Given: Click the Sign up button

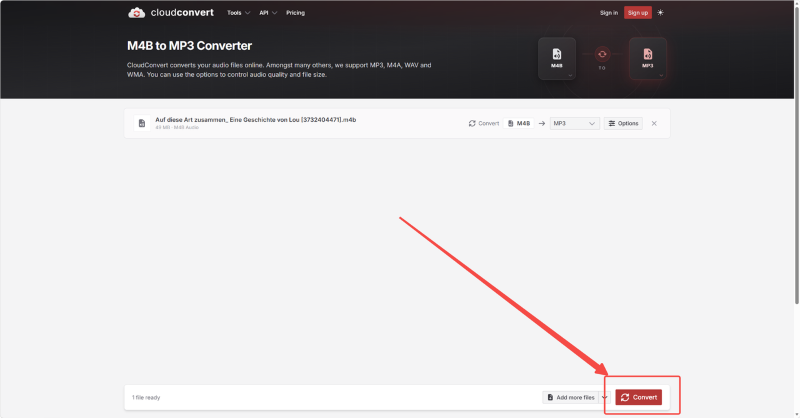Looking at the screenshot, I should [x=638, y=13].
